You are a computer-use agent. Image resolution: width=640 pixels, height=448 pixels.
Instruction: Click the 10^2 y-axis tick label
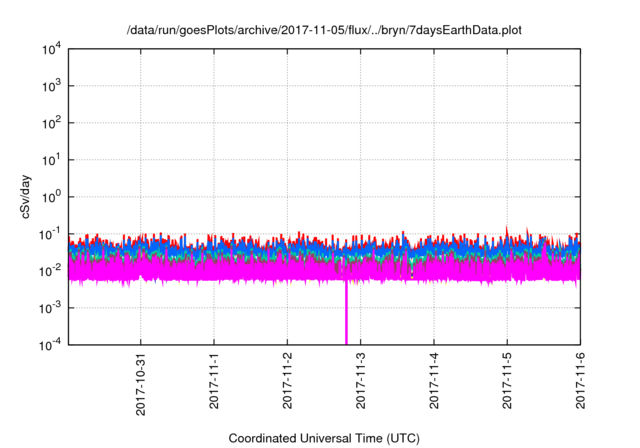pyautogui.click(x=52, y=123)
